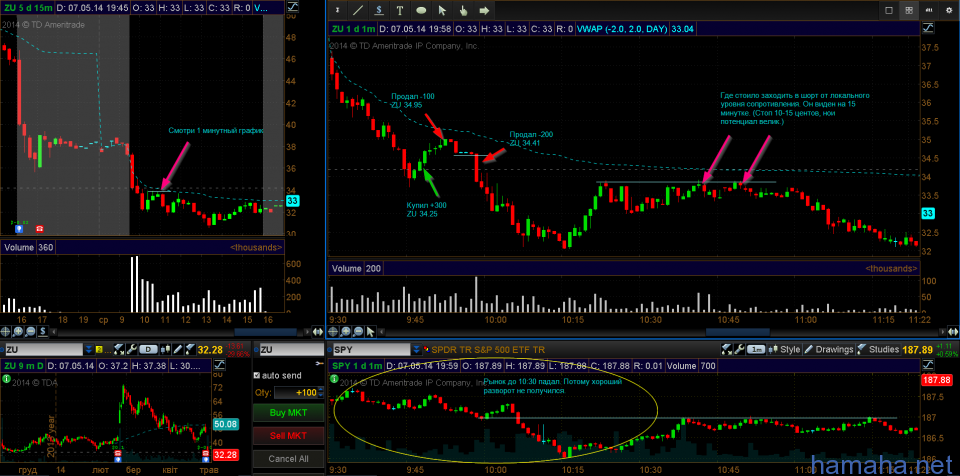Open the Drawings menu on SPY chart
960x476 pixels.
(829, 350)
